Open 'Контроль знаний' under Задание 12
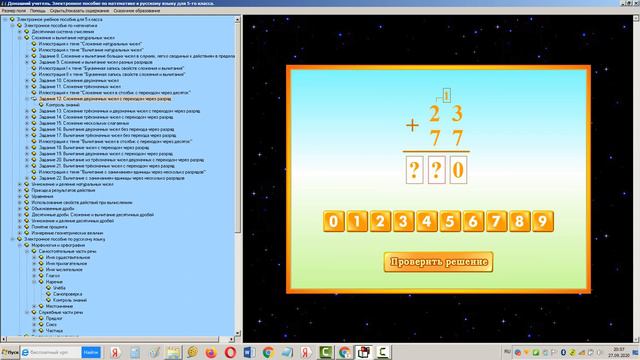 point(62,105)
